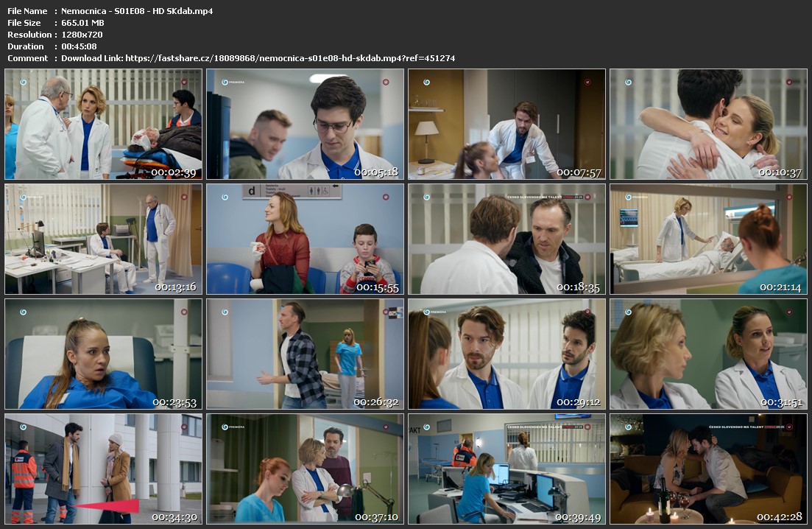Screen dimensions: 812x529
Task: Open the reception desk frame at 00:39:49
Action: pyautogui.click(x=506, y=469)
